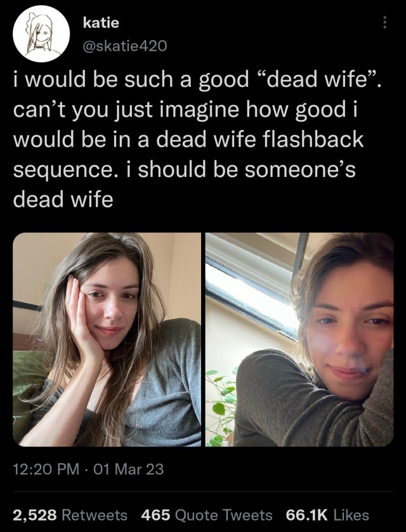Screen dimensions: 406x532
Task: View the right selfie photo
Action: point(299,339)
